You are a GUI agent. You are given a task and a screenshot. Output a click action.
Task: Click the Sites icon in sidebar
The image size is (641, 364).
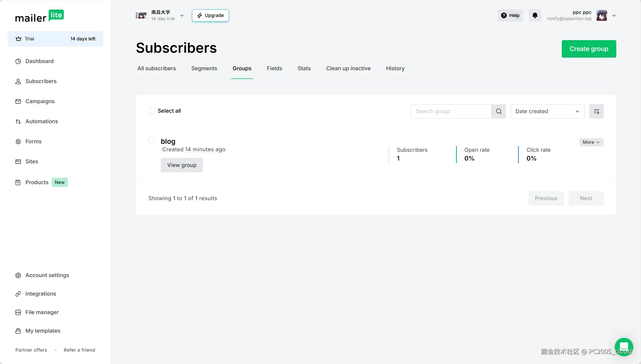18,162
